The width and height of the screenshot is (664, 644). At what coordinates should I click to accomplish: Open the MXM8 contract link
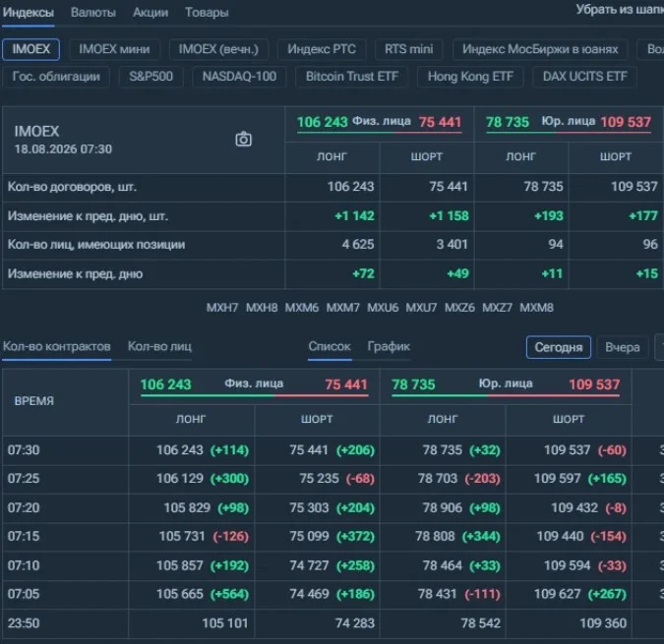click(536, 308)
